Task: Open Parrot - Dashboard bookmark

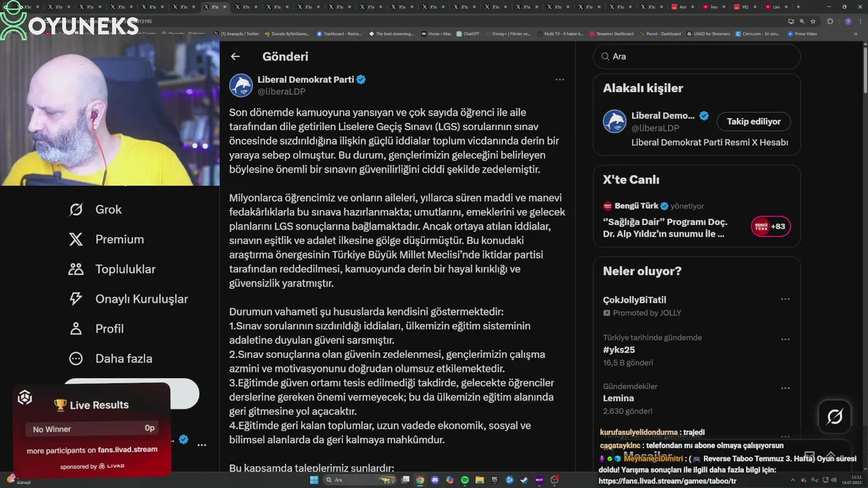Action: [x=660, y=33]
